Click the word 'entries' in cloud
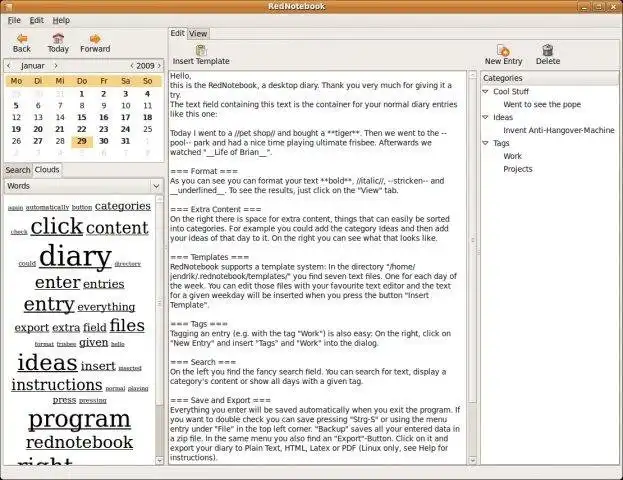Screen dimensions: 623x480 coord(104,285)
